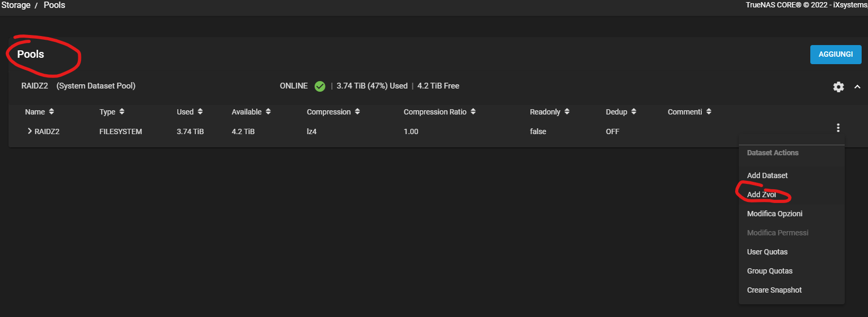Sort the table by Available column

point(251,112)
